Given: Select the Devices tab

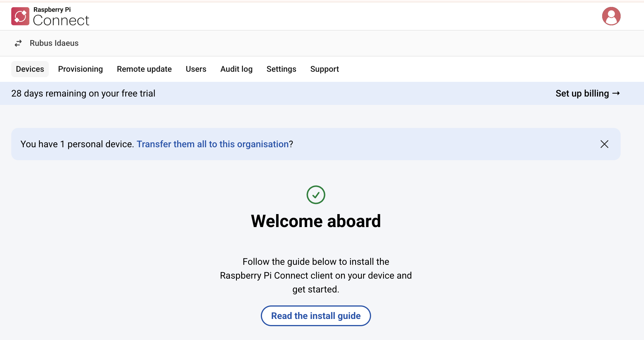Looking at the screenshot, I should pyautogui.click(x=30, y=69).
